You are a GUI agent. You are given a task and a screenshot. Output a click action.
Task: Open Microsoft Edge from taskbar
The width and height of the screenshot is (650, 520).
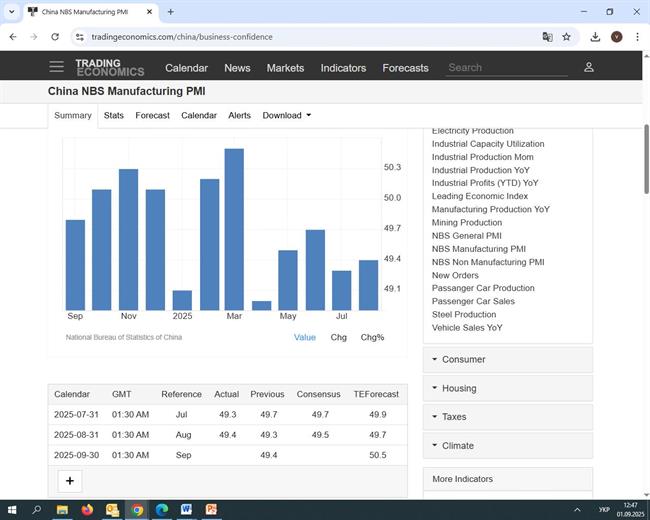(162, 510)
